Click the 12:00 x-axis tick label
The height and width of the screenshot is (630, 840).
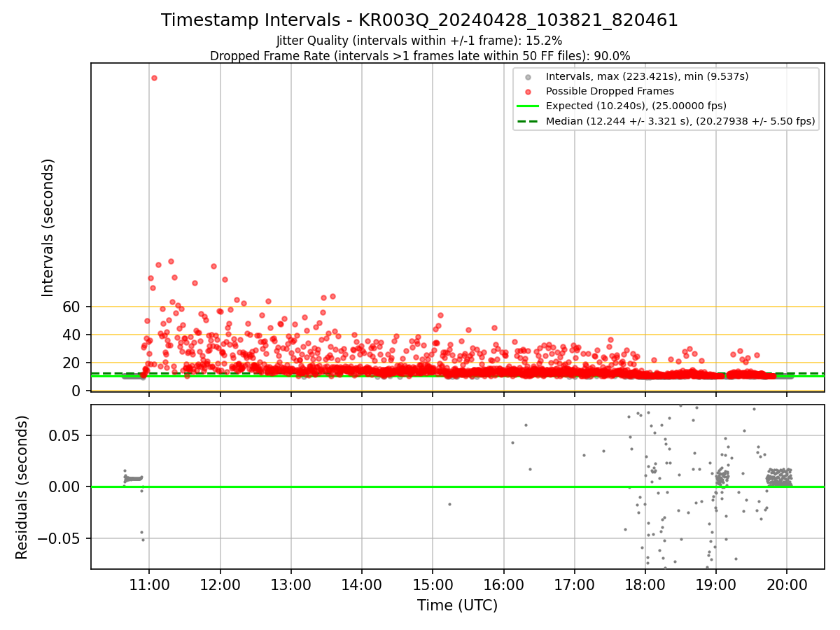(x=220, y=584)
